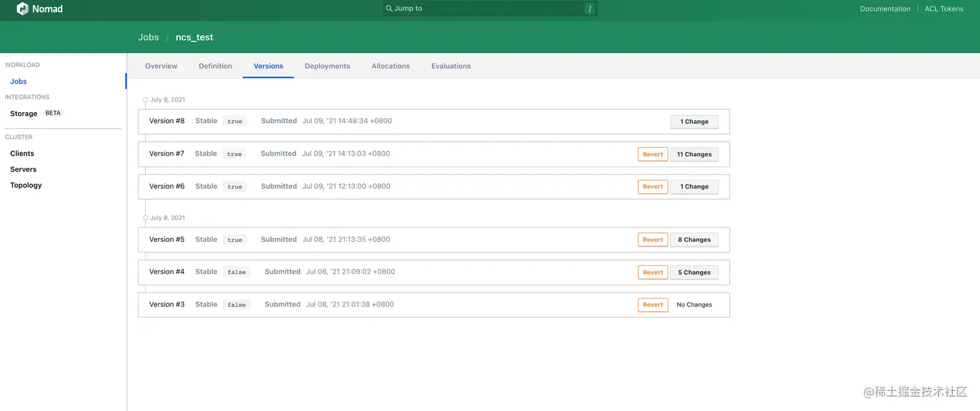The height and width of the screenshot is (411, 980).
Task: Click the Version #8 label
Action: coord(167,121)
